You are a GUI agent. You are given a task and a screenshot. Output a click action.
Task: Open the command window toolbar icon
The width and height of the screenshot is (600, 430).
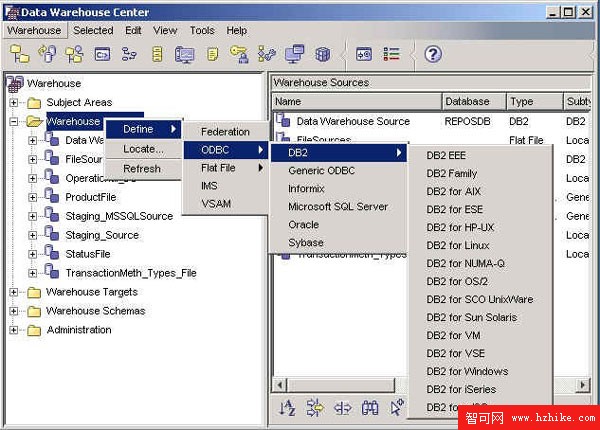point(102,54)
